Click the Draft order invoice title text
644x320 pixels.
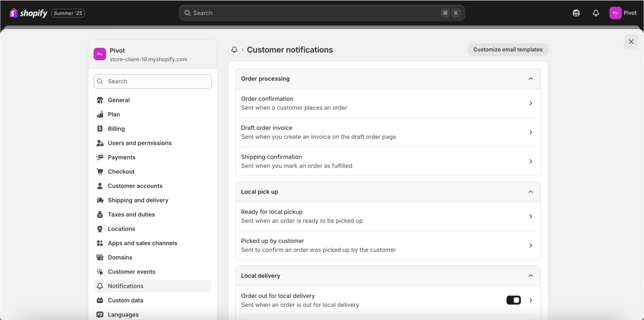267,128
